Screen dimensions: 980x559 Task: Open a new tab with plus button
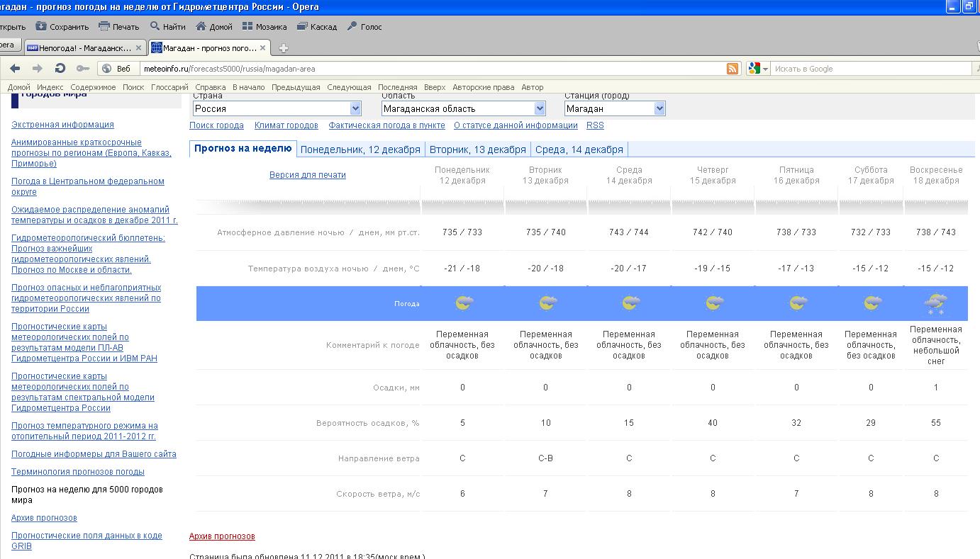pos(284,48)
